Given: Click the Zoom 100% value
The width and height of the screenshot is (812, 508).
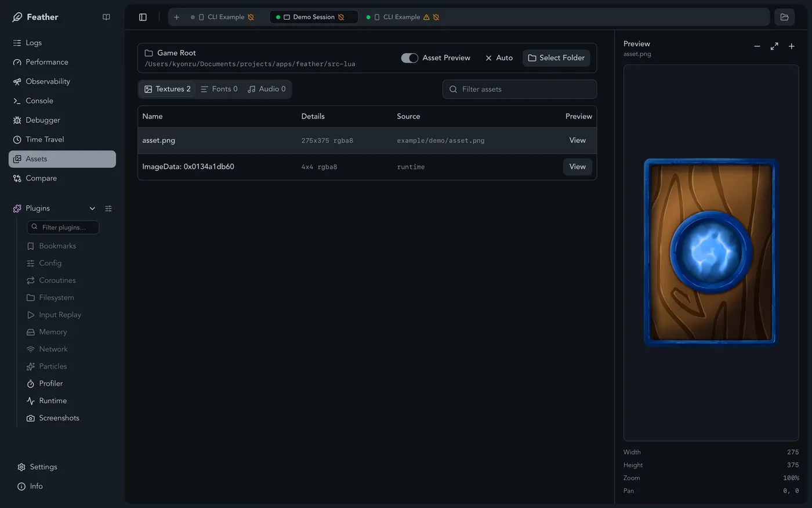Looking at the screenshot, I should coord(791,478).
